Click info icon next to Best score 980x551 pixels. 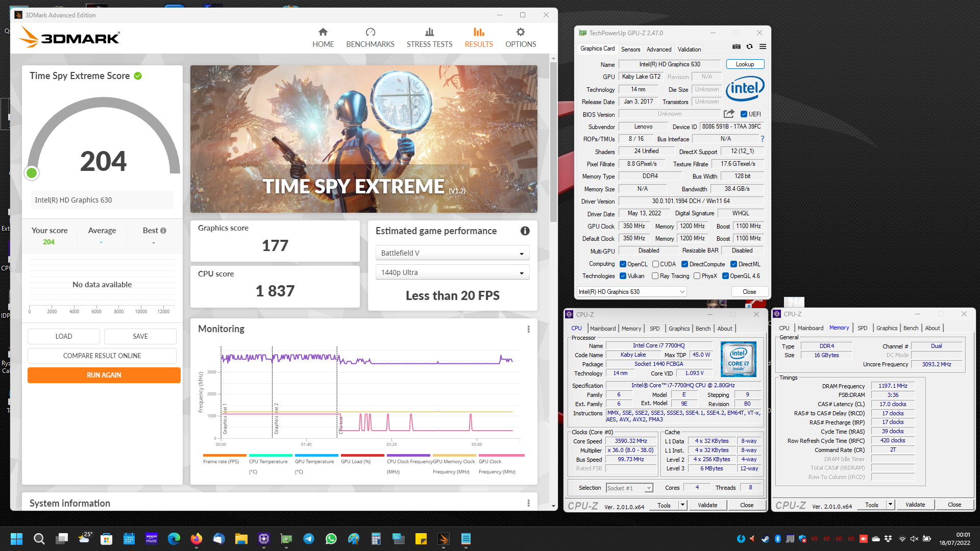click(163, 231)
